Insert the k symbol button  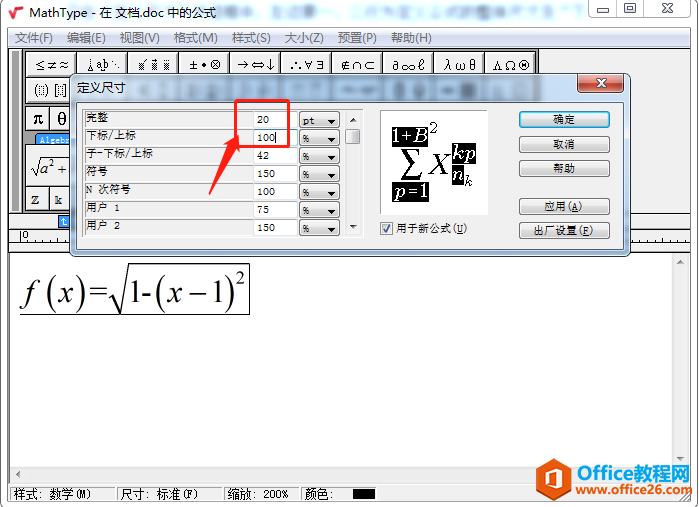(x=59, y=200)
